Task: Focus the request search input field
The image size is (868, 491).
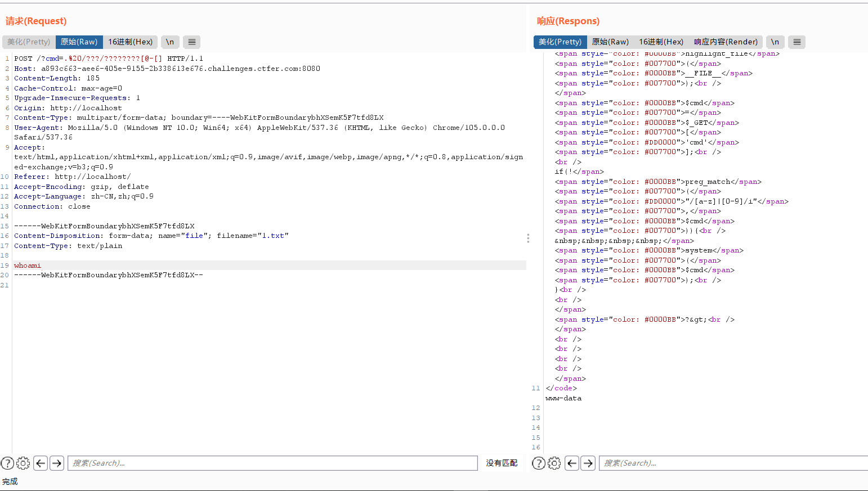Action: click(x=272, y=463)
